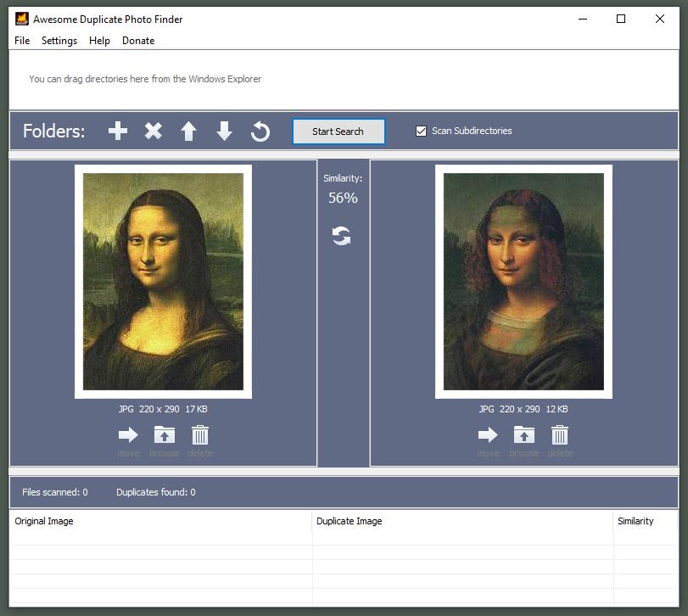
Task: Open the Settings menu
Action: click(x=59, y=41)
